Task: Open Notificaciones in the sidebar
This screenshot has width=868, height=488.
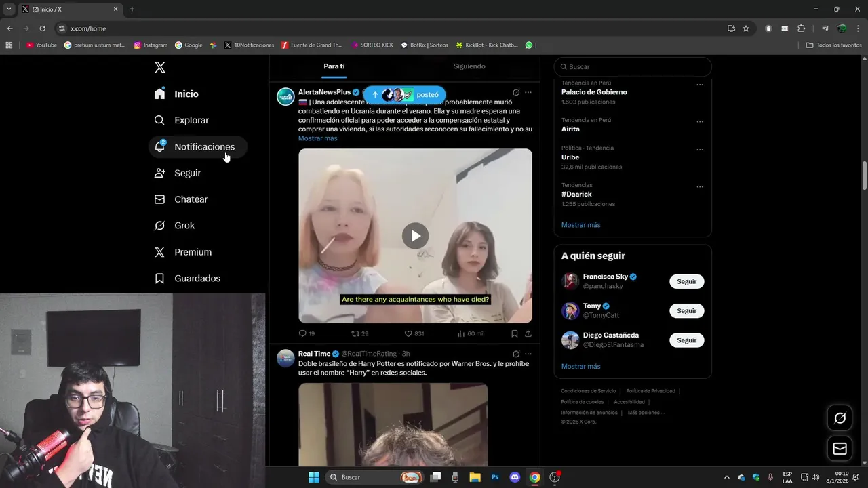Action: click(x=197, y=146)
